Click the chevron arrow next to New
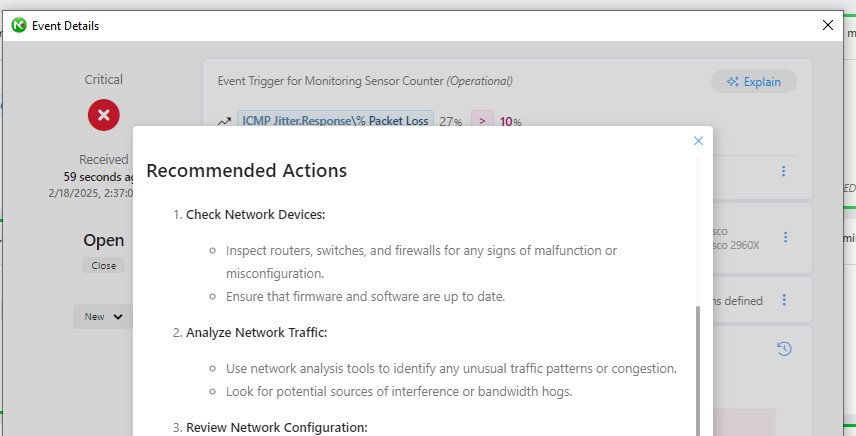 118,316
